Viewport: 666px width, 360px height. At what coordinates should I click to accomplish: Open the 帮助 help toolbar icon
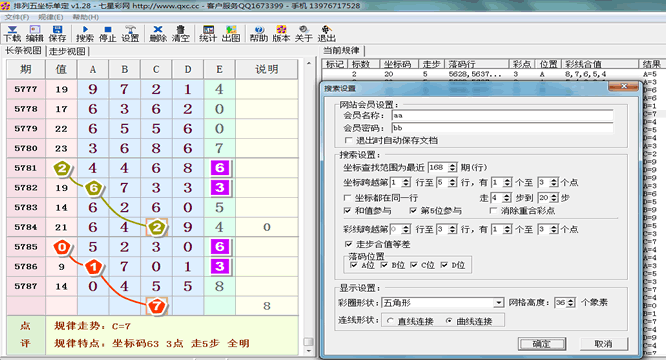[x=259, y=34]
